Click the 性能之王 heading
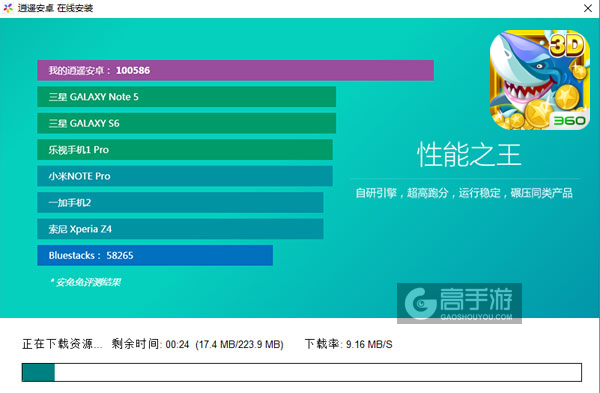 click(x=469, y=155)
